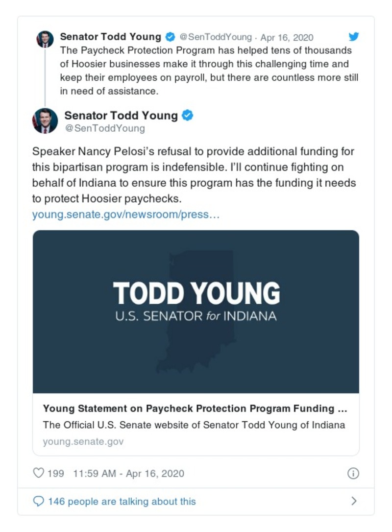
Task: Open the young.senate.gov/newsroom/press link
Action: click(x=126, y=215)
